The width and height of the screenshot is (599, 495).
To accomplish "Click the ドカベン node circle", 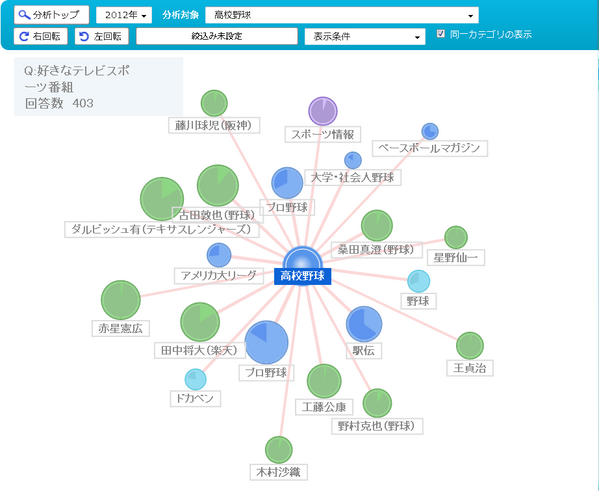I will (x=196, y=379).
